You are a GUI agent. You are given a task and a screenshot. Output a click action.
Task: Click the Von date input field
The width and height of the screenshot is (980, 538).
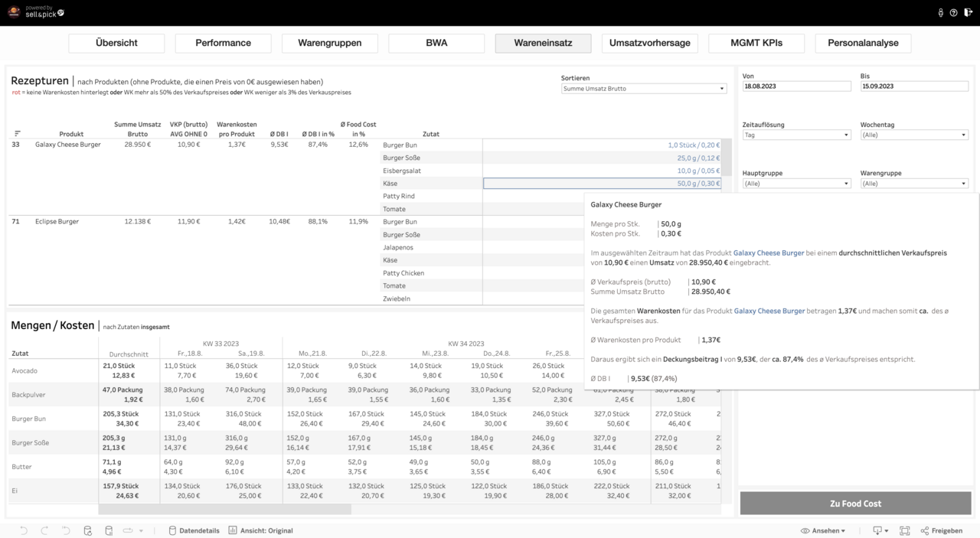click(x=796, y=86)
